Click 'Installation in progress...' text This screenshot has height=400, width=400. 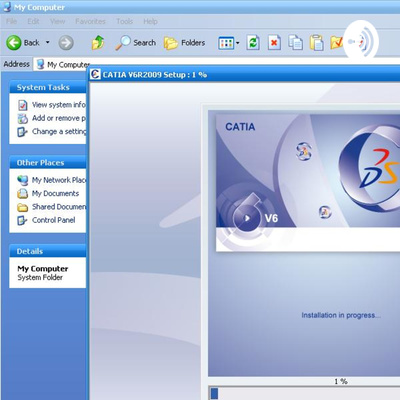coord(341,315)
